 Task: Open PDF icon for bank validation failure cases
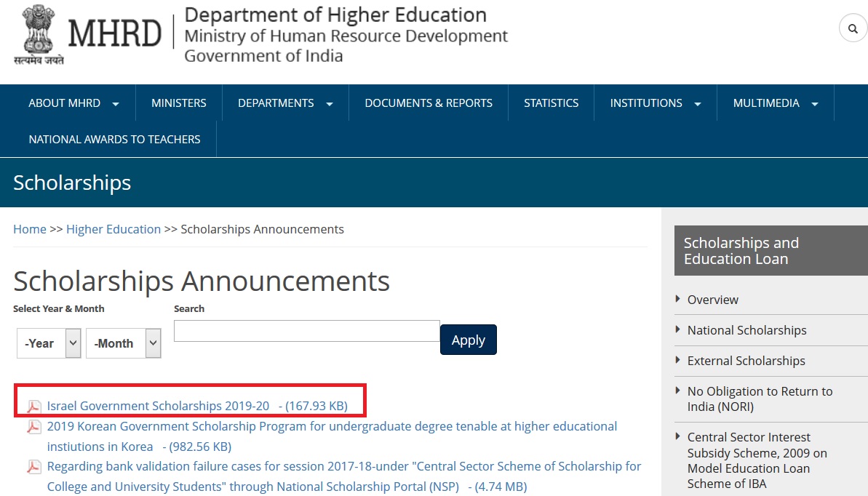point(33,467)
